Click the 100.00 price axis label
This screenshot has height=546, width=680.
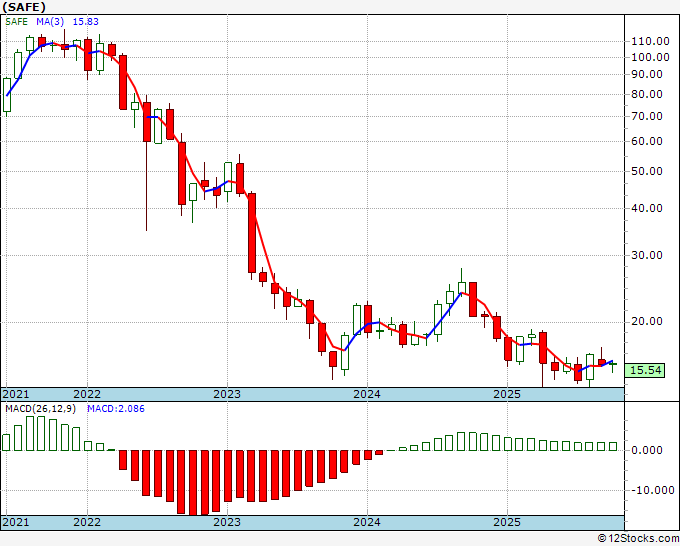650,58
